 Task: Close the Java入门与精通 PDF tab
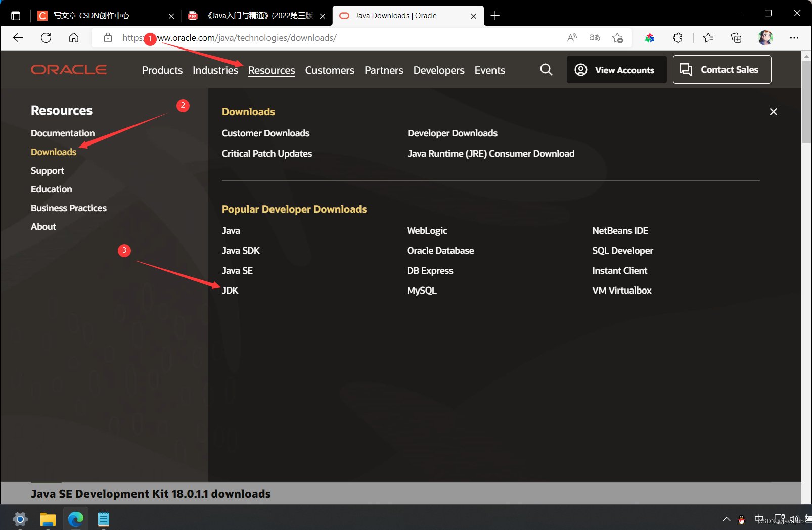323,16
